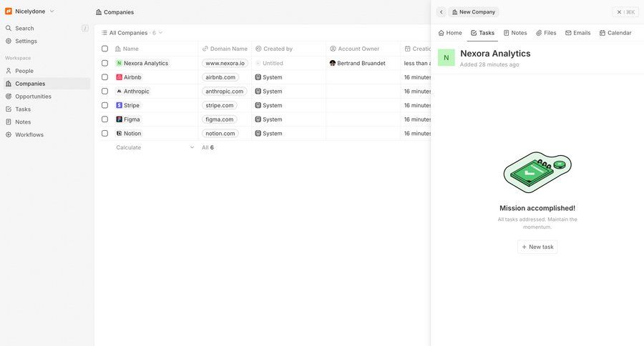644x346 pixels.
Task: Click the System creator icon in the Airbnb row
Action: [x=258, y=77]
